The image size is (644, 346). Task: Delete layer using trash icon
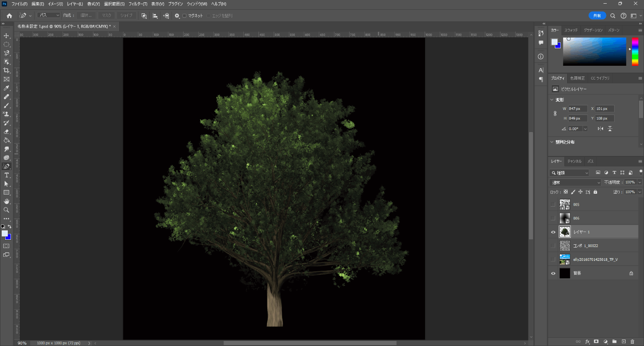[632, 341]
